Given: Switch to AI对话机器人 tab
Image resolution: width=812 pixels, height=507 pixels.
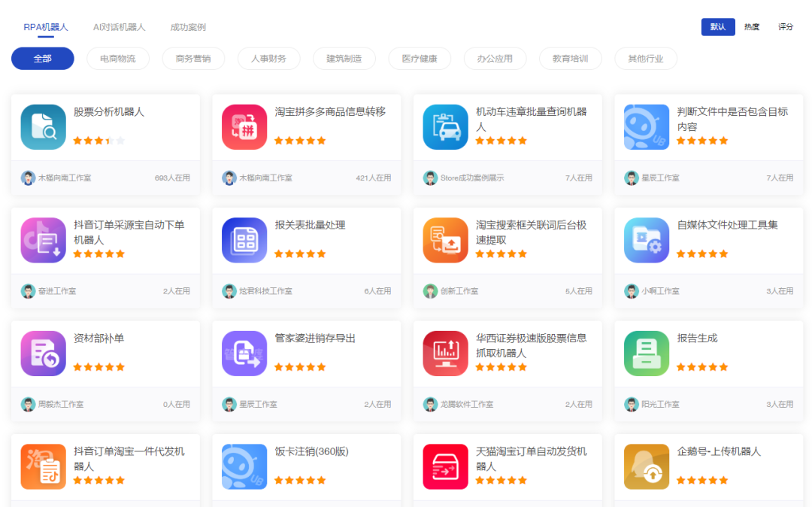Looking at the screenshot, I should [119, 27].
